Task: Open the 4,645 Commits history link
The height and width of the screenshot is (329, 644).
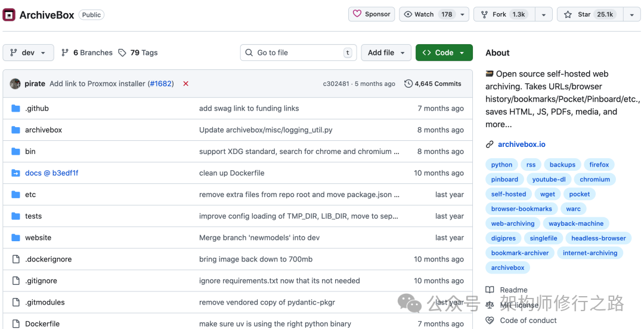Action: tap(433, 84)
